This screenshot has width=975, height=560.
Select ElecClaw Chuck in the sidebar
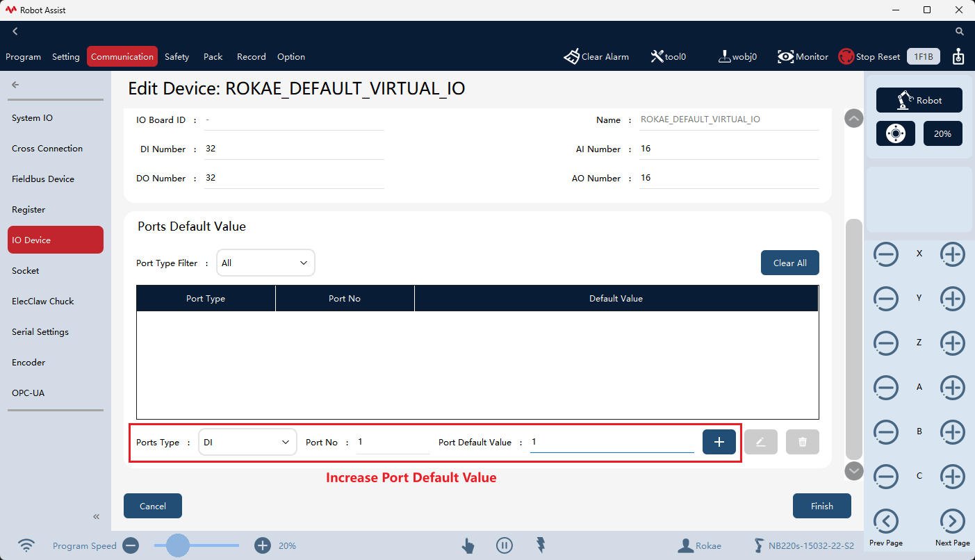(x=56, y=302)
